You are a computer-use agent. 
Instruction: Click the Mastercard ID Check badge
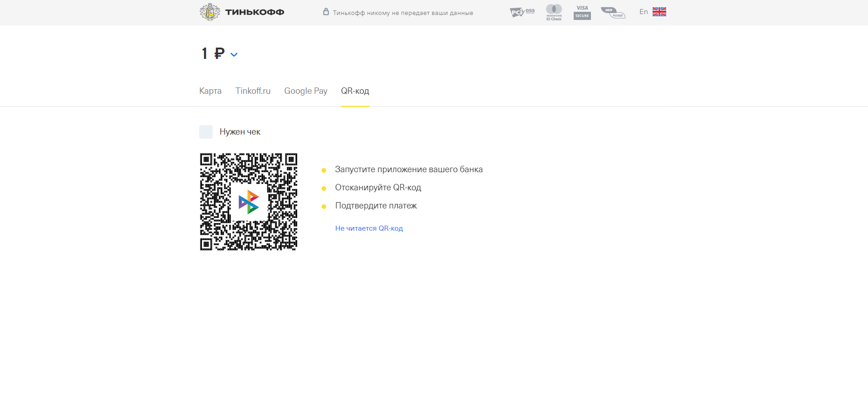tap(554, 12)
